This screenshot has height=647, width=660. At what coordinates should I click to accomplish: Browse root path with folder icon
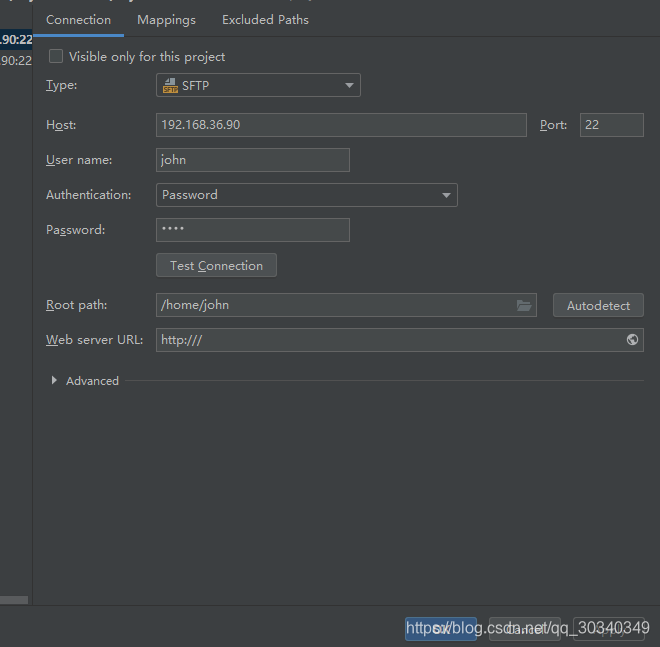point(524,305)
